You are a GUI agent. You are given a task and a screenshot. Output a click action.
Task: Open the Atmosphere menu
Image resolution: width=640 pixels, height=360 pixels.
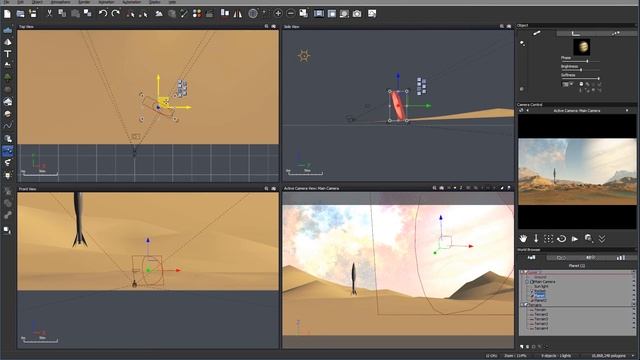(60, 2)
